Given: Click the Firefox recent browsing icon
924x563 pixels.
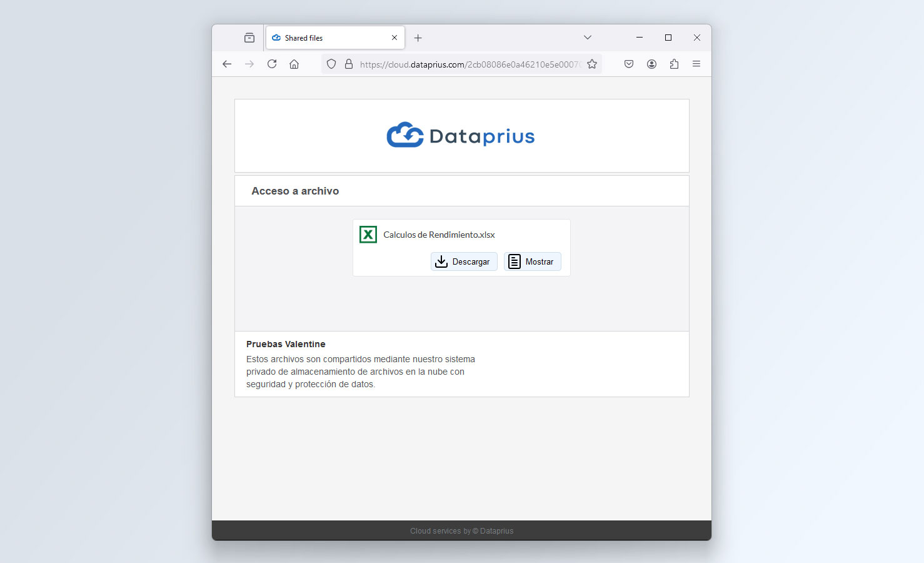Looking at the screenshot, I should [x=249, y=38].
